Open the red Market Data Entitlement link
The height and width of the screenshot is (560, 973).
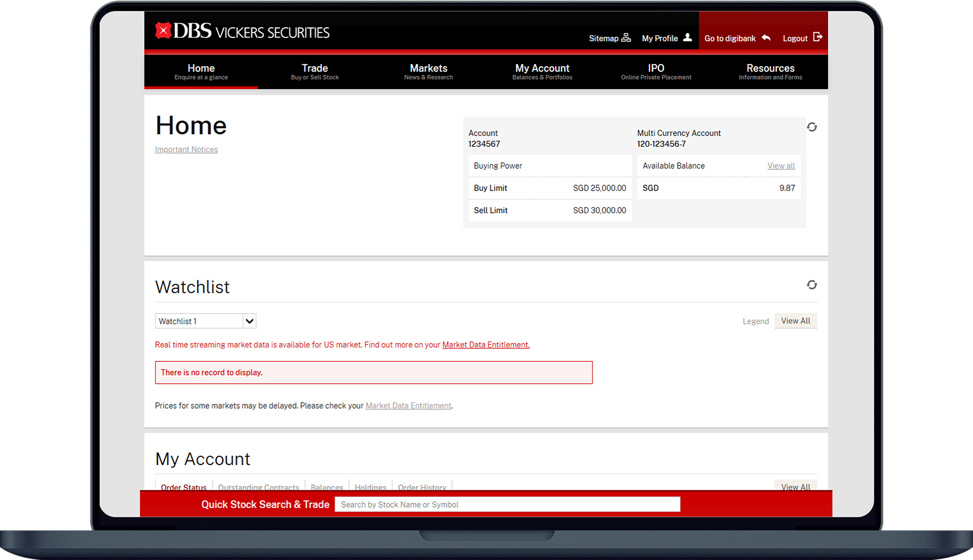485,344
